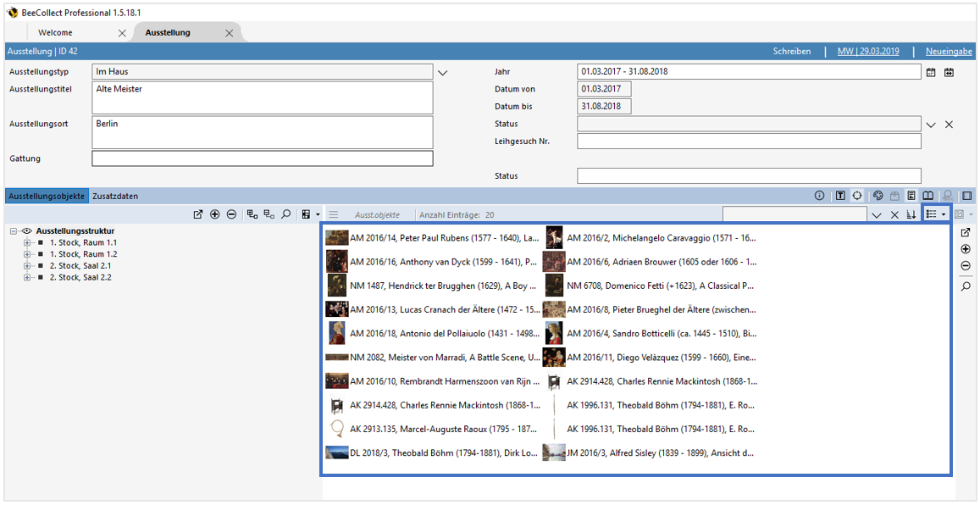
Task: Click the Neueingabe link
Action: 949,52
